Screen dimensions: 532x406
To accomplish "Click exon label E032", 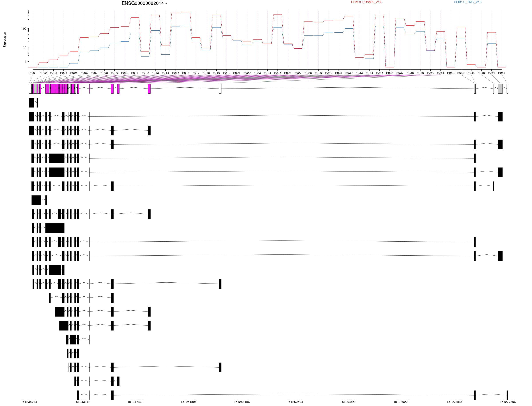I will pos(349,73).
